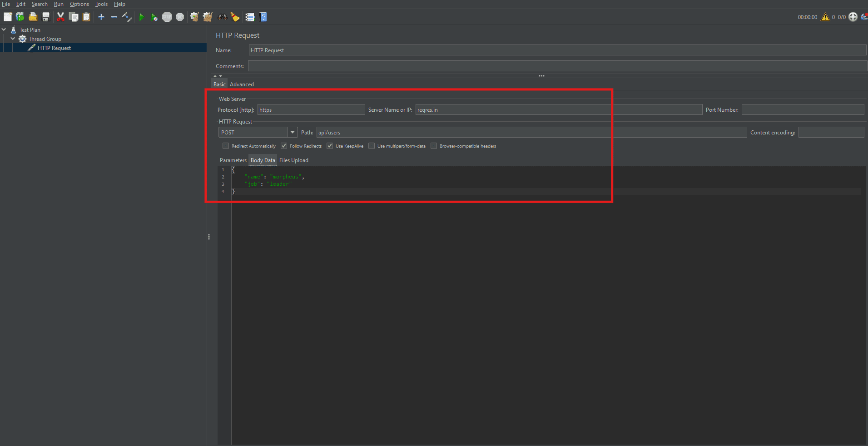This screenshot has height=446, width=868.
Task: Collapse the Test Plan tree node
Action: tap(4, 30)
